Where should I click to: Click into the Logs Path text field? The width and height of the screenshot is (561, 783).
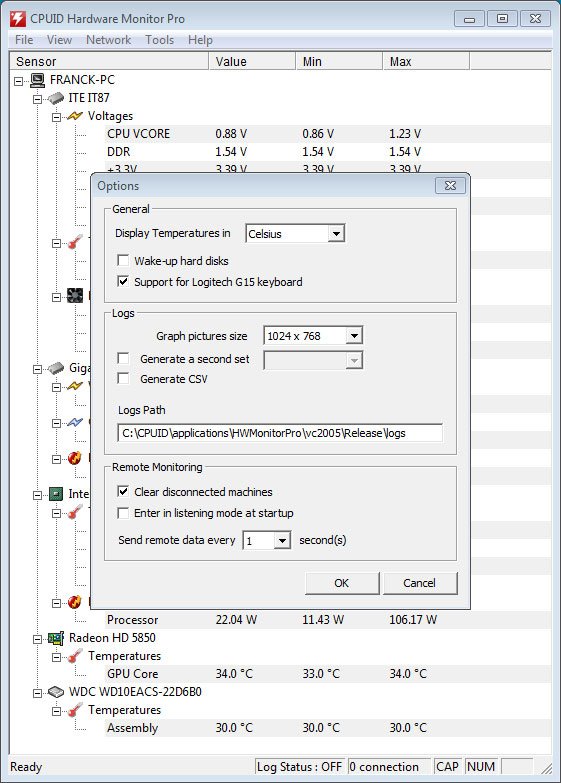click(x=280, y=433)
